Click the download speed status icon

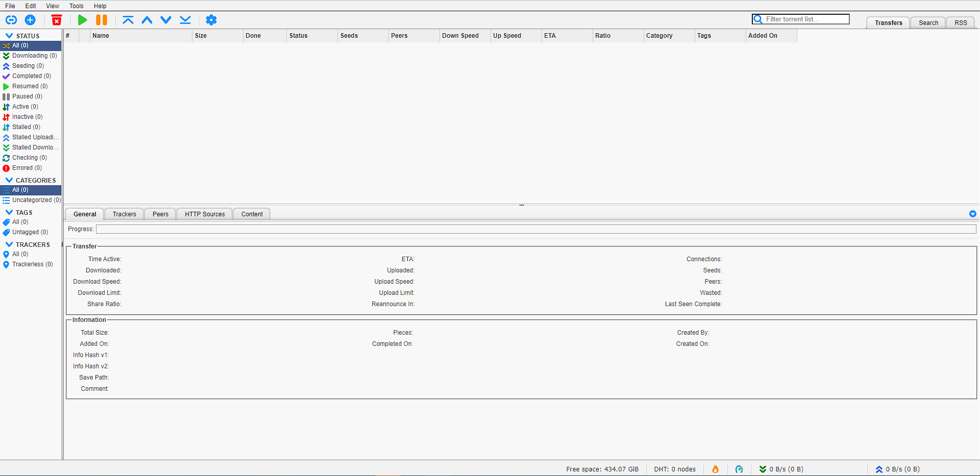click(763, 469)
